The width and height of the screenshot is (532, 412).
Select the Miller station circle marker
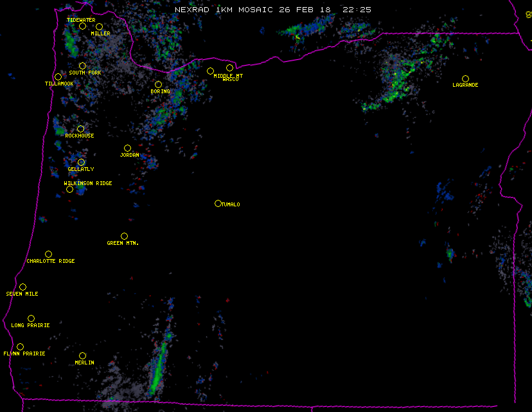point(99,26)
